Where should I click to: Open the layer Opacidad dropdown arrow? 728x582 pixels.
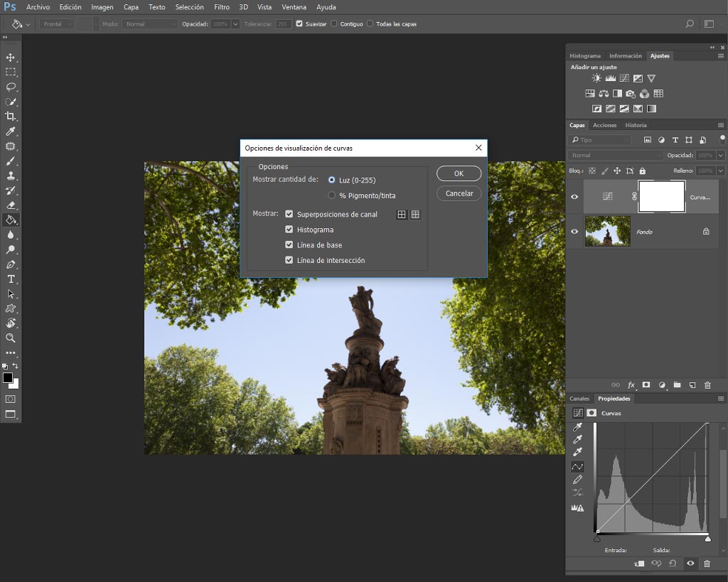pyautogui.click(x=721, y=155)
